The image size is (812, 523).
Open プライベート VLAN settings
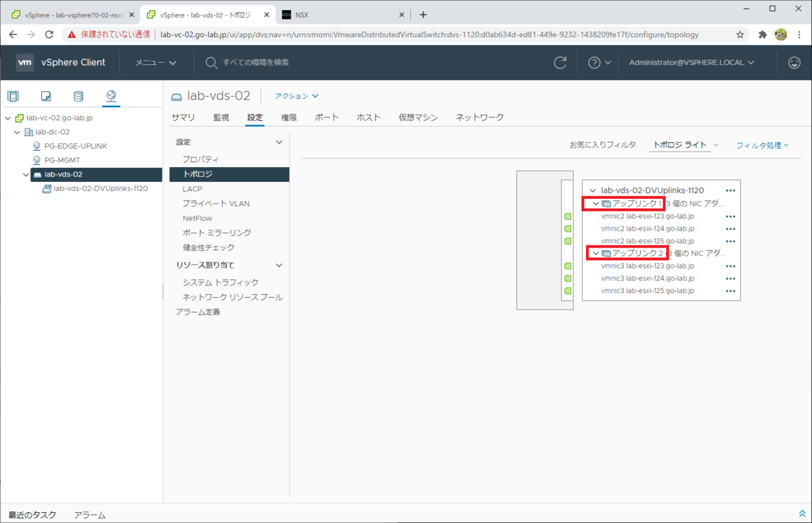[x=216, y=204]
